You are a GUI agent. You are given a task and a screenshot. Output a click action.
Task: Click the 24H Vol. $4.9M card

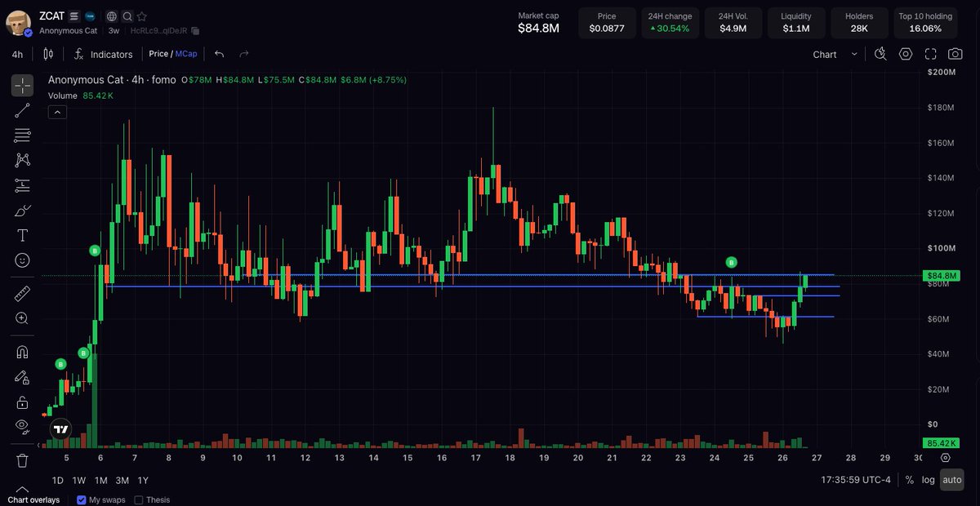pyautogui.click(x=733, y=23)
